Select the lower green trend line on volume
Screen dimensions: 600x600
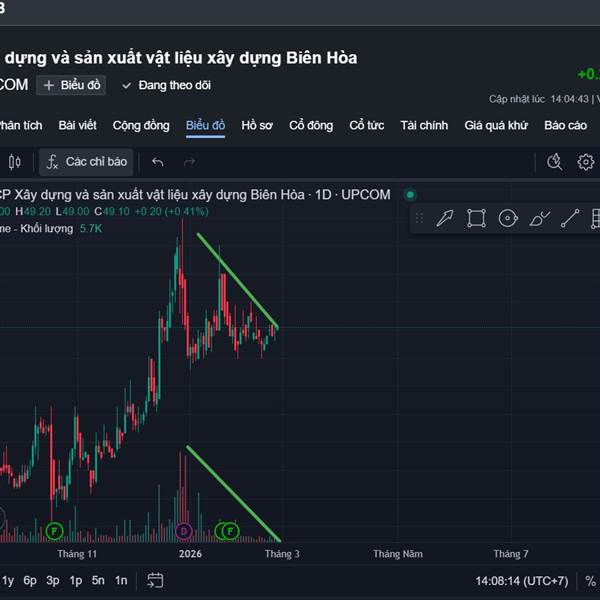[234, 494]
